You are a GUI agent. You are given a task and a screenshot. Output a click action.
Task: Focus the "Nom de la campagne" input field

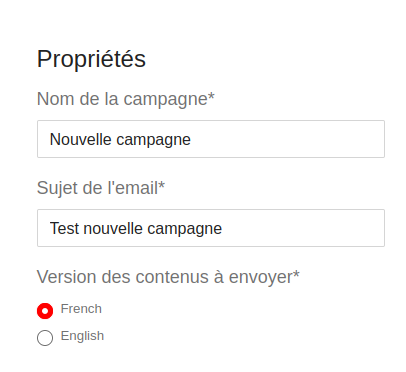pyautogui.click(x=211, y=139)
